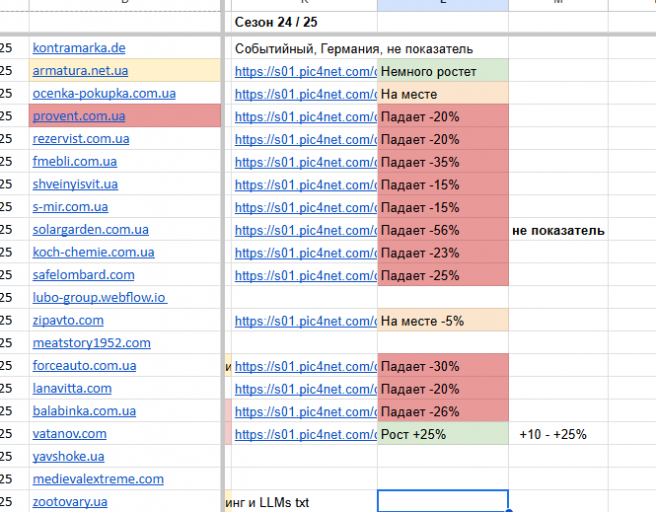
Task: Open pic4net link in balabinka.com.ua row
Action: pyautogui.click(x=306, y=412)
